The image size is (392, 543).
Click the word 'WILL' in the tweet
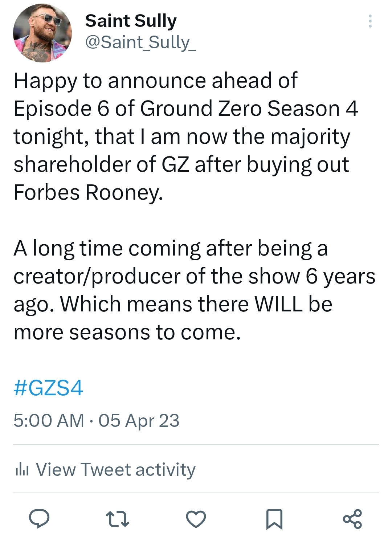279,304
